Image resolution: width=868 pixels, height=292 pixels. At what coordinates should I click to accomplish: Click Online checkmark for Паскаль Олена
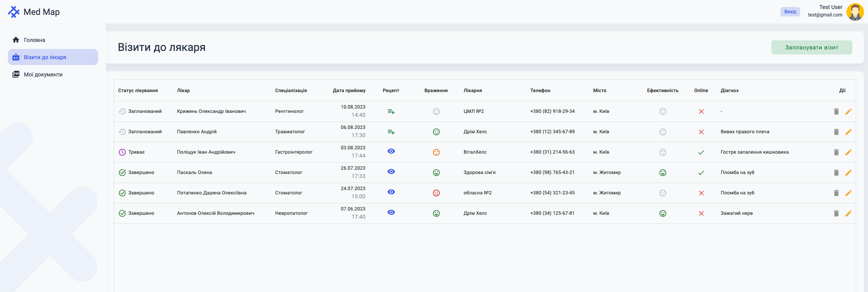(701, 173)
